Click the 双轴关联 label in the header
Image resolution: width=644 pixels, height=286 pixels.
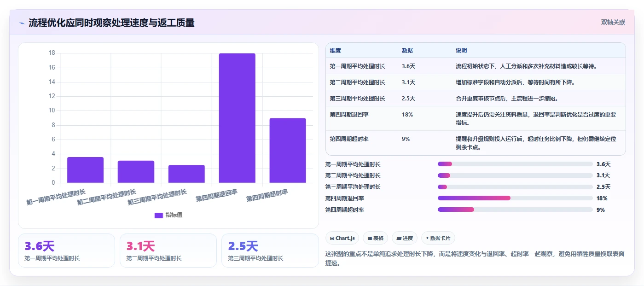click(x=613, y=23)
